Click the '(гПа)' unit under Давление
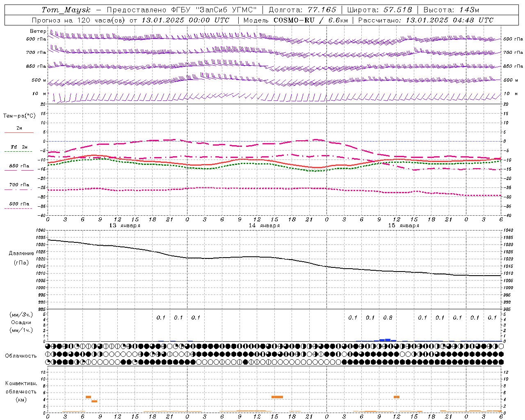The width and height of the screenshot is (525, 420). [x=21, y=262]
